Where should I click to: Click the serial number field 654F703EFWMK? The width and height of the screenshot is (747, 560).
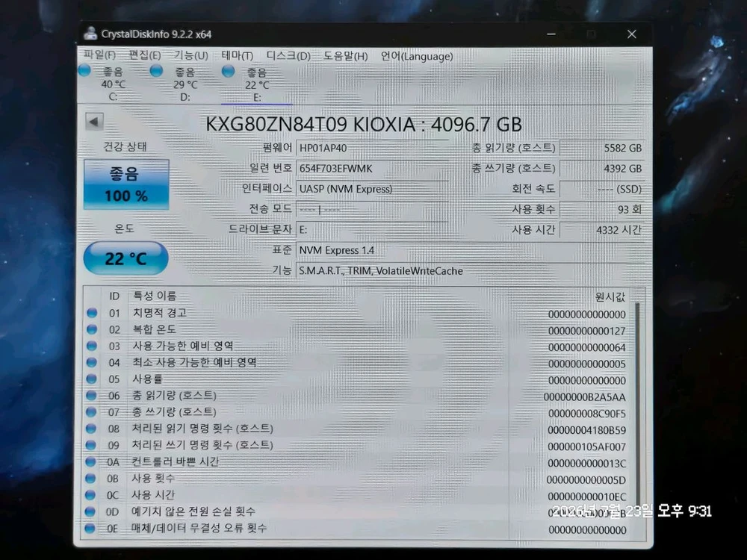[373, 168]
